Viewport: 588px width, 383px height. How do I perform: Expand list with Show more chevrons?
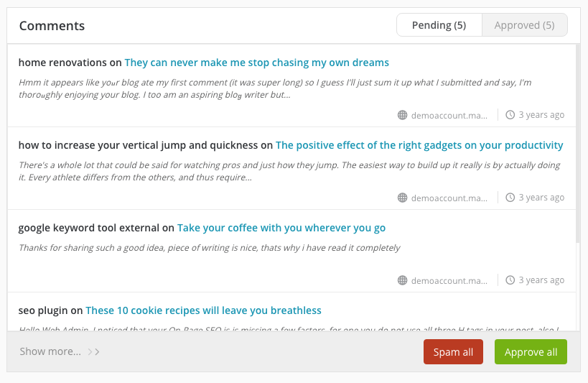tap(94, 352)
